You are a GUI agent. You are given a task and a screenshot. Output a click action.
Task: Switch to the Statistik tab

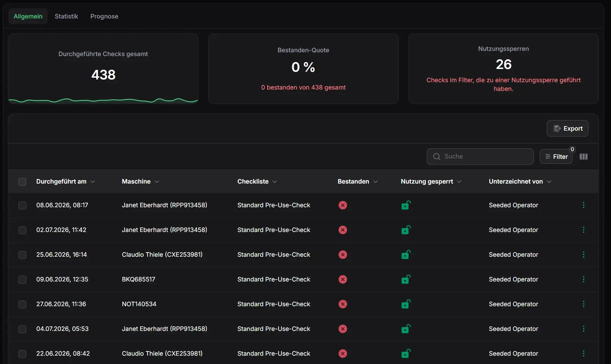coord(66,16)
